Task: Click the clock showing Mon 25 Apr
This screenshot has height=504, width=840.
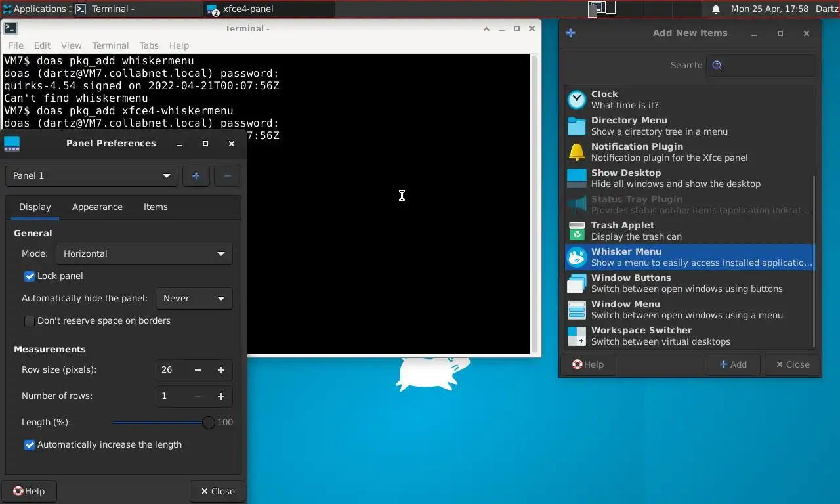Action: (x=769, y=9)
